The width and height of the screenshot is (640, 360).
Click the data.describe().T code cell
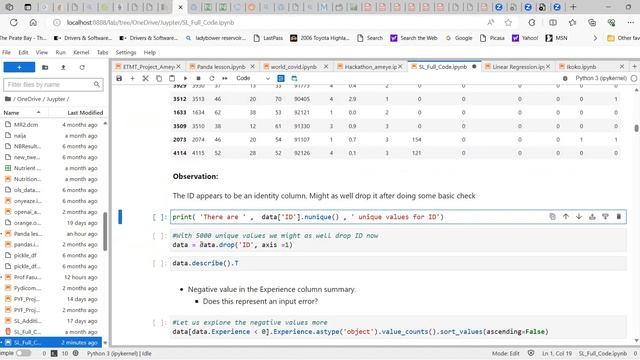398,263
